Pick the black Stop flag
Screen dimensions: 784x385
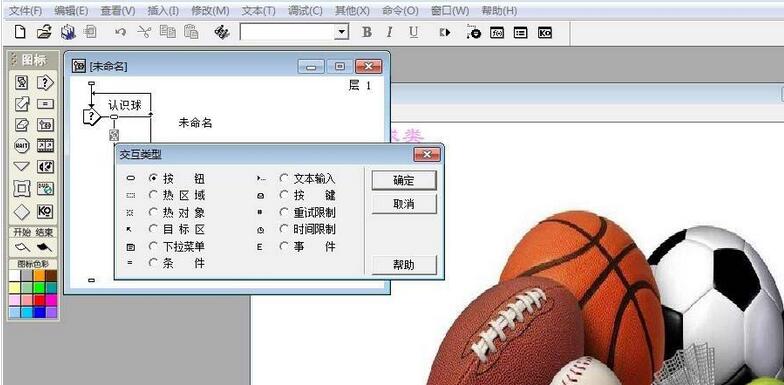click(44, 246)
